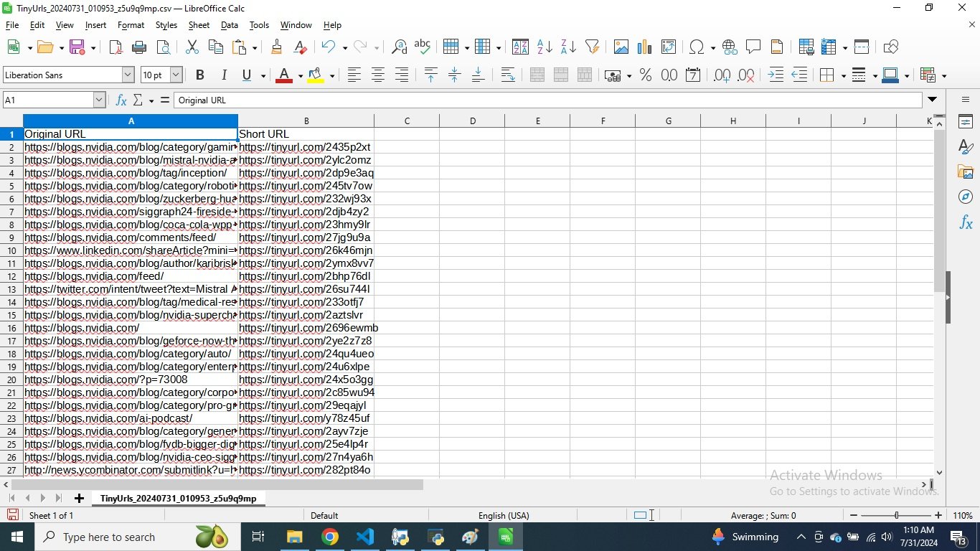Click the zoom slider in status bar
The width and height of the screenshot is (980, 551).
(x=896, y=515)
